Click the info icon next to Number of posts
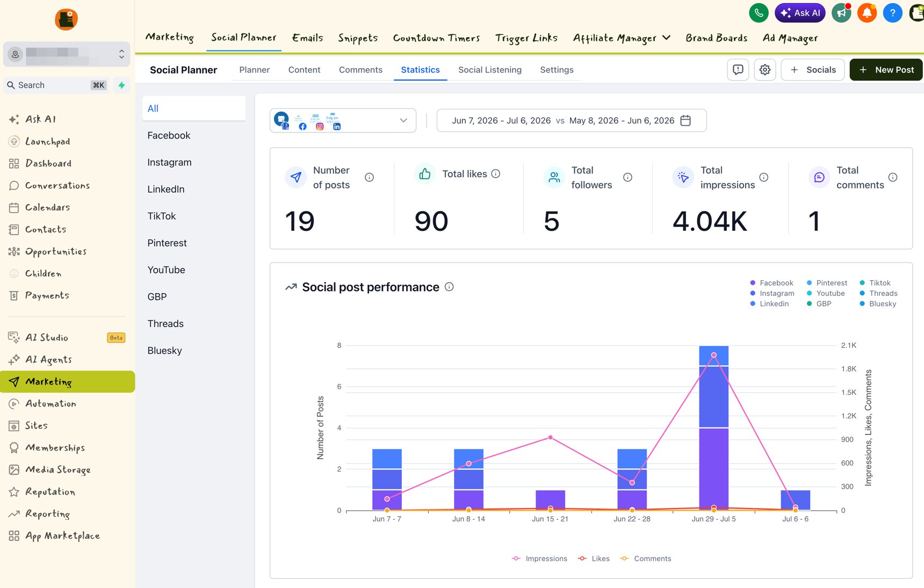924x588 pixels. (369, 177)
